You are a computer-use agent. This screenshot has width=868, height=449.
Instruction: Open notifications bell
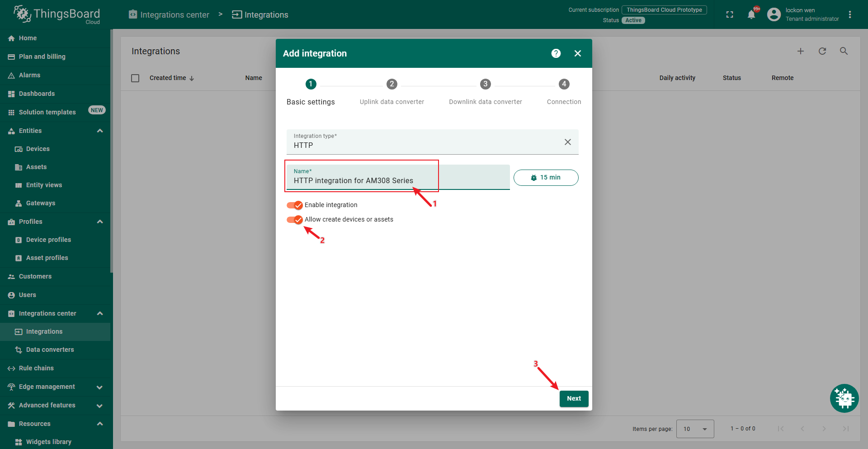(x=751, y=14)
